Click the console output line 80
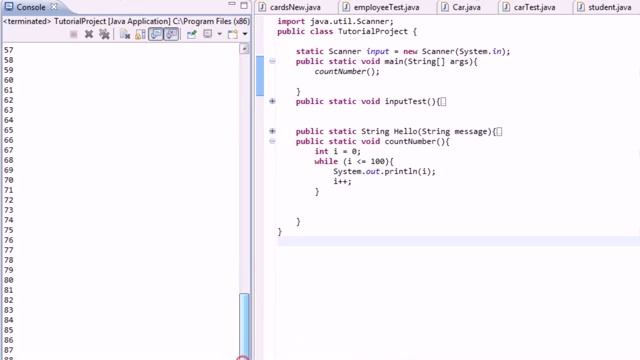This screenshot has width=640, height=360. click(x=9, y=280)
